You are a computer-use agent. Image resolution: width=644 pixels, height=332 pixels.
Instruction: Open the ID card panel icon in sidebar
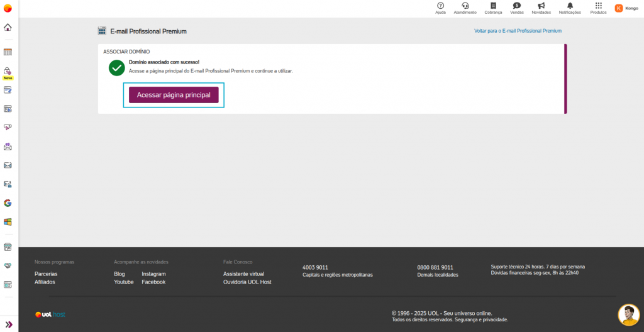8,284
